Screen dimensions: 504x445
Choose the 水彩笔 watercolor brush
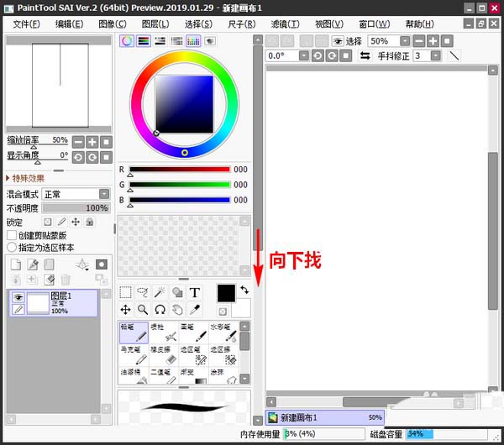[x=223, y=332]
